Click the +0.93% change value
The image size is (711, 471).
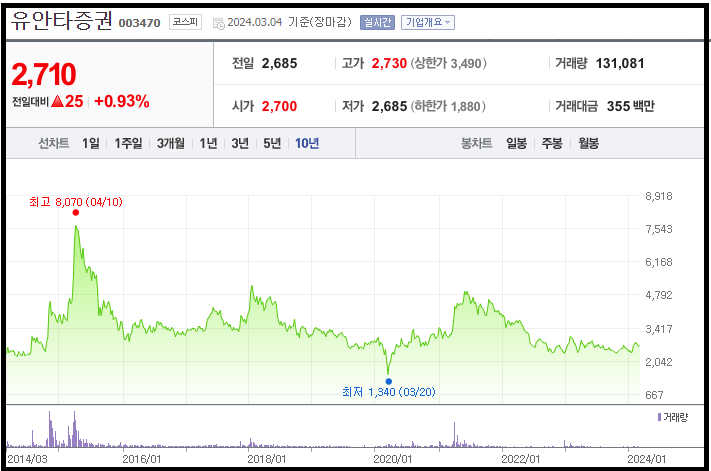coord(122,101)
